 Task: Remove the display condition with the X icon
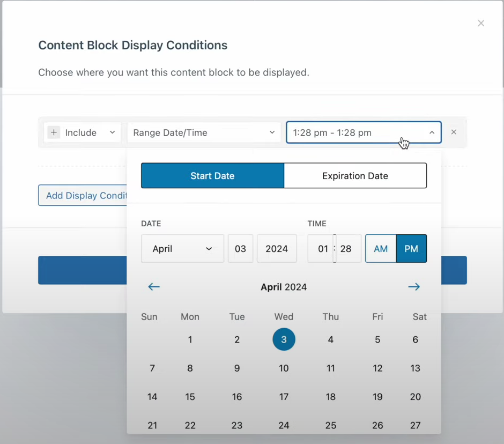click(454, 132)
